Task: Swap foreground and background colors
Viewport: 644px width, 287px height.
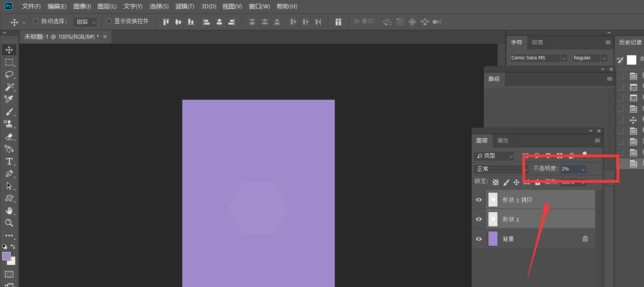Action: (13, 247)
